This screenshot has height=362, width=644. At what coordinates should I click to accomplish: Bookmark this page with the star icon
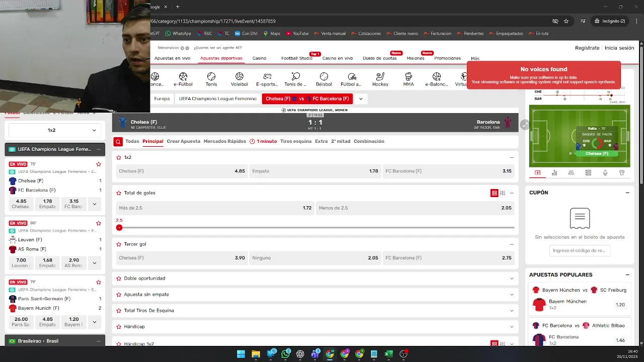566,21
